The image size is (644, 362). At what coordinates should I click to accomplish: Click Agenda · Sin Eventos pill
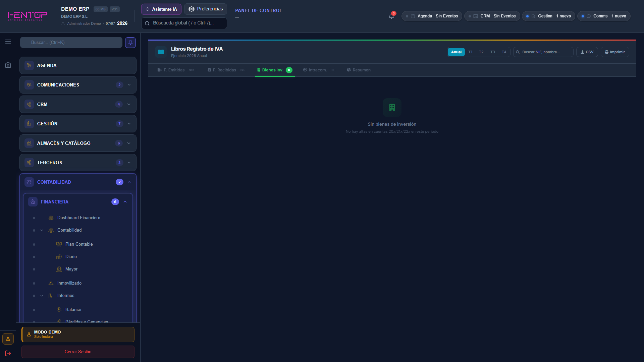point(432,16)
